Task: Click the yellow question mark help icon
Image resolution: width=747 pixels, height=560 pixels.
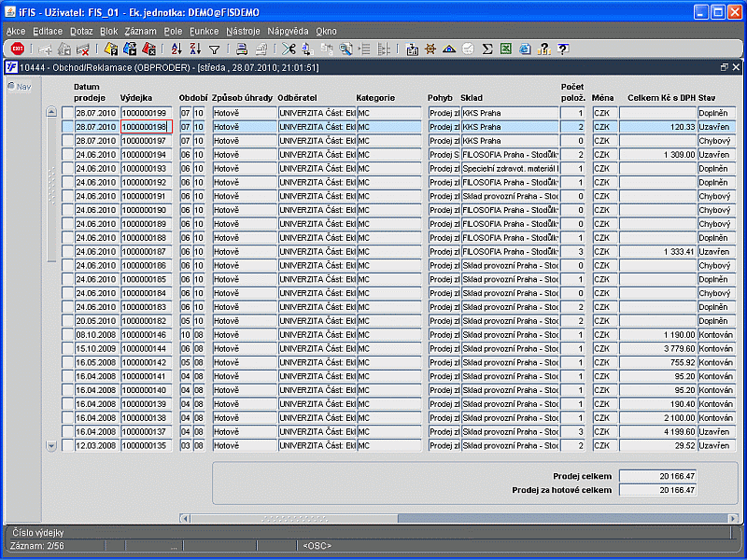Action: [544, 49]
